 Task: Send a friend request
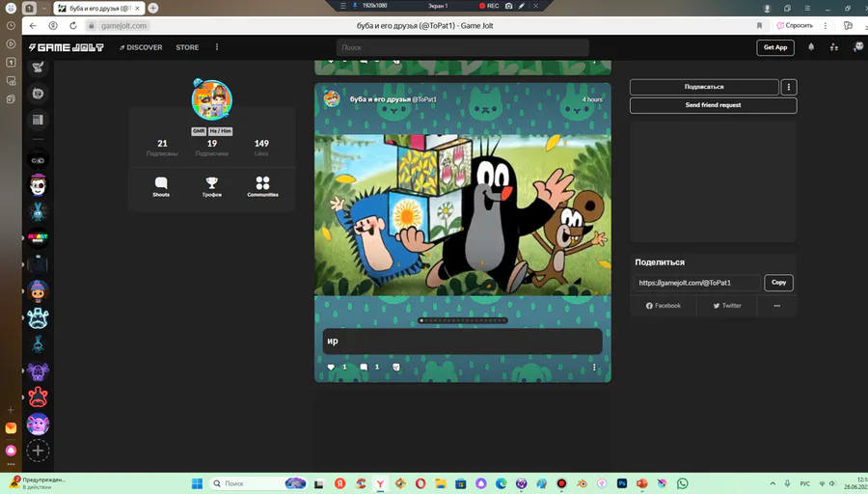coord(713,105)
